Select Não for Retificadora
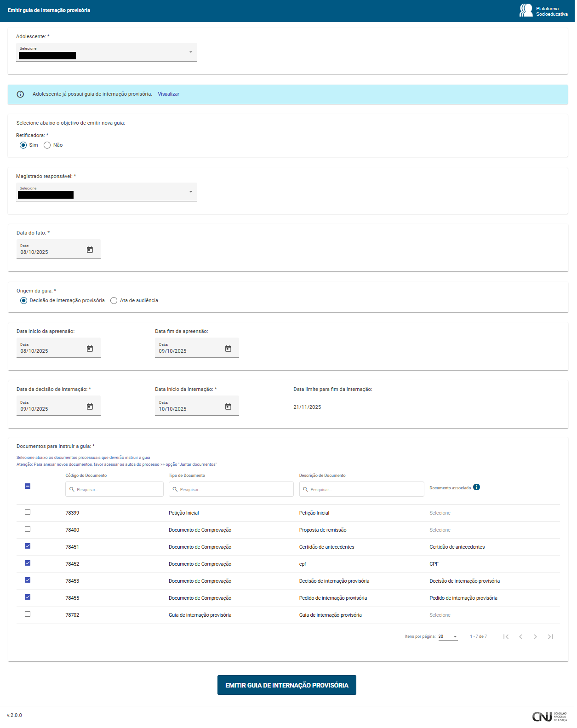This screenshot has height=728, width=577. coord(47,145)
